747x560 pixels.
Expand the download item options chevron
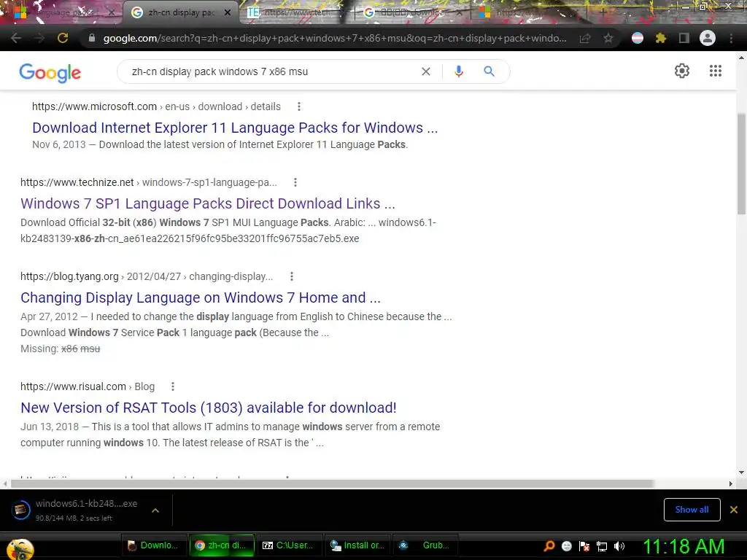pyautogui.click(x=155, y=510)
